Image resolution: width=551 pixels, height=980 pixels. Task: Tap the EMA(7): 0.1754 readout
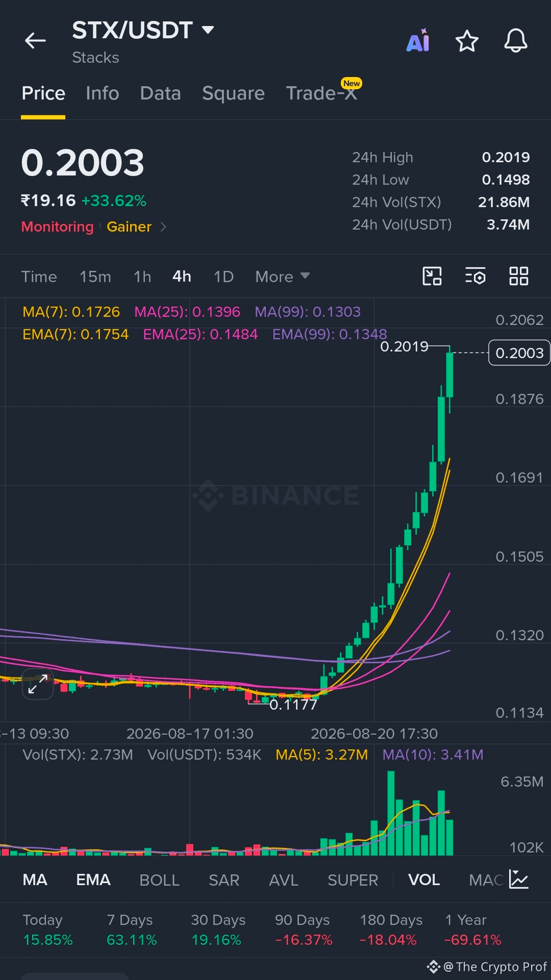pos(76,334)
